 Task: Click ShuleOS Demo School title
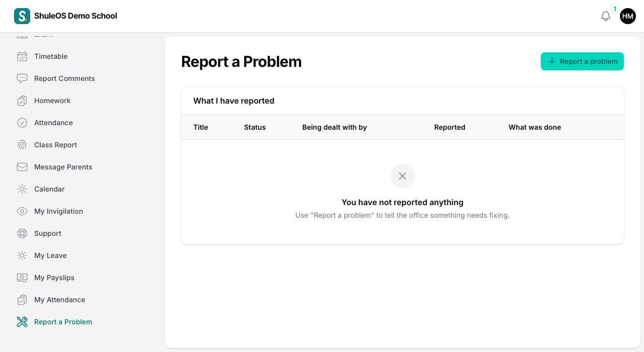point(75,16)
